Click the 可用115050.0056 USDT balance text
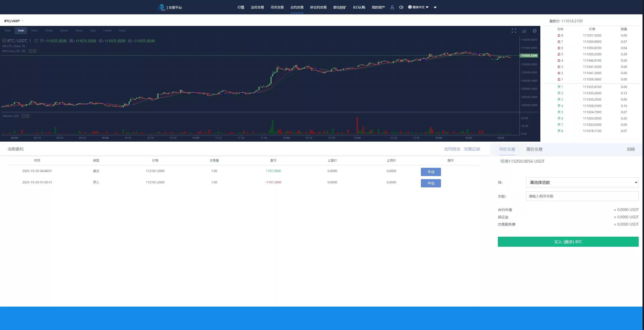This screenshot has width=644, height=330. pos(522,161)
